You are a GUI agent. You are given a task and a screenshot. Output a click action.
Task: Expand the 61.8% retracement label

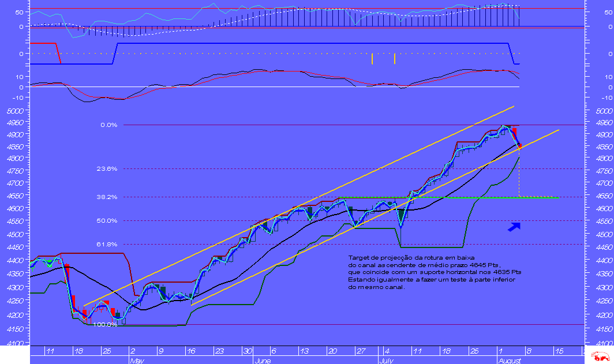(108, 244)
